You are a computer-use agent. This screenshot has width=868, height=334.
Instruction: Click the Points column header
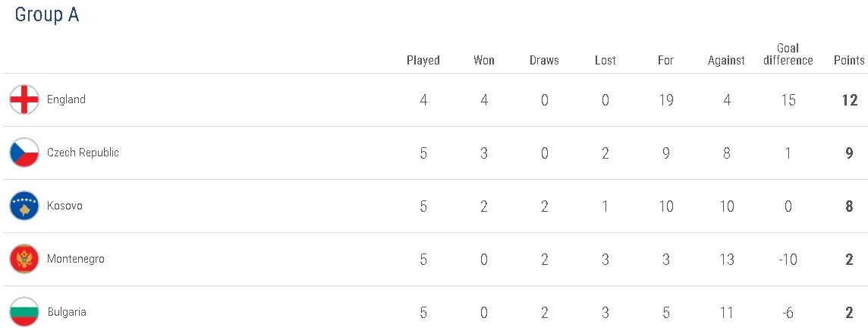pyautogui.click(x=849, y=61)
